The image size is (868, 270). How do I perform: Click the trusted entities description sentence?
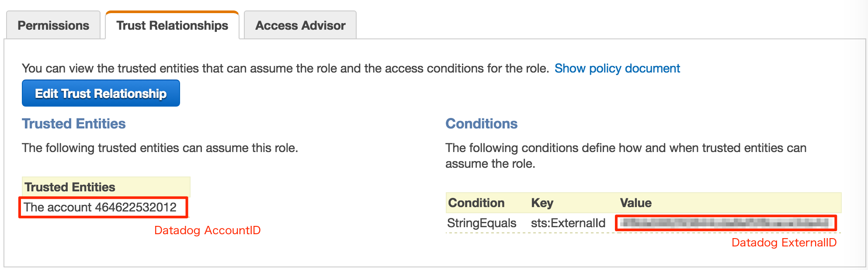160,148
